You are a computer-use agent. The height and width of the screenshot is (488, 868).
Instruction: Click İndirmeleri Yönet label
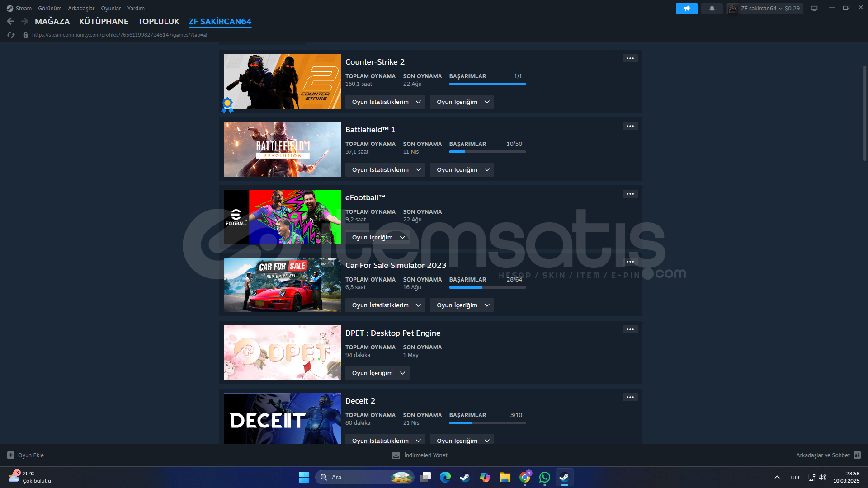click(426, 455)
